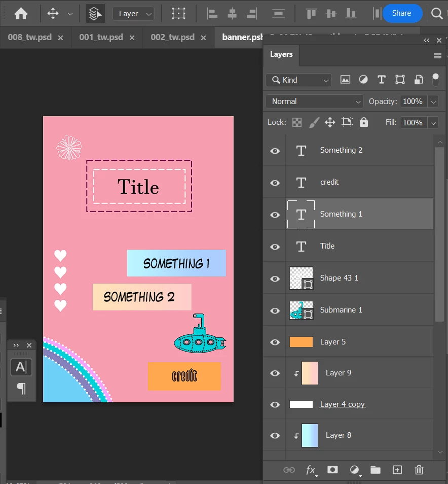Hide the Submarine 1 layer
Screen dimensions: 448x484
pyautogui.click(x=275, y=310)
